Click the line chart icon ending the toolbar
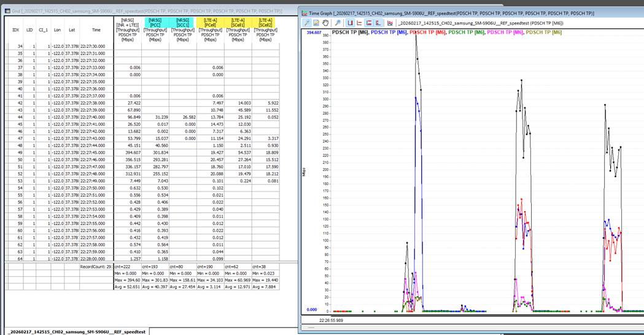 (390, 23)
